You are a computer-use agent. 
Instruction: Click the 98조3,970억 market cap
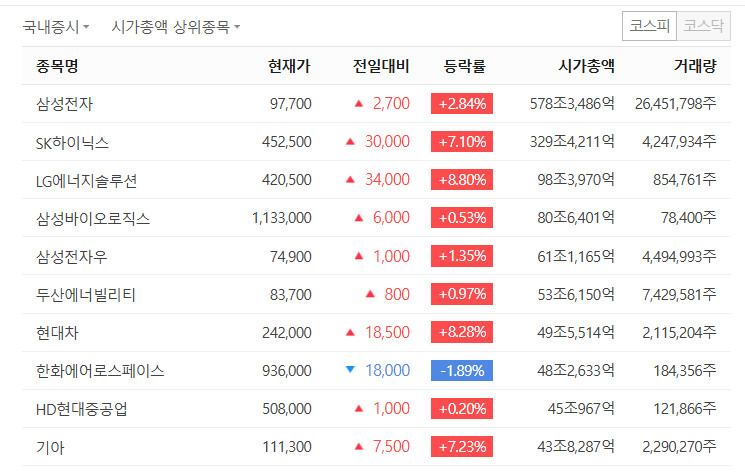pos(576,180)
